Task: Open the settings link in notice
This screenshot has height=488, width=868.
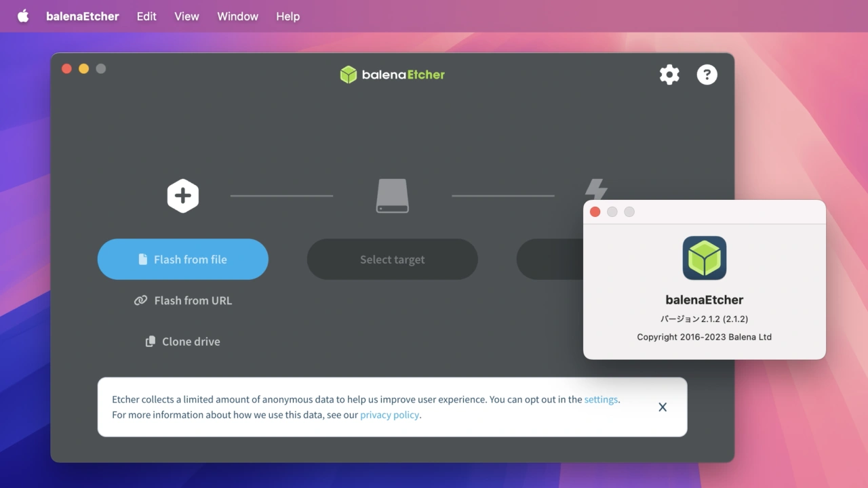Action: coord(601,399)
